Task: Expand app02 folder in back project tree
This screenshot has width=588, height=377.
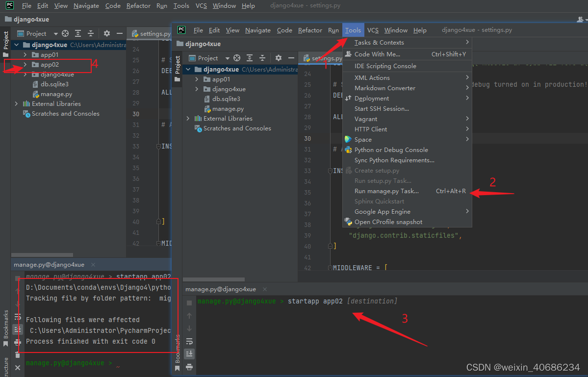Action: click(25, 64)
